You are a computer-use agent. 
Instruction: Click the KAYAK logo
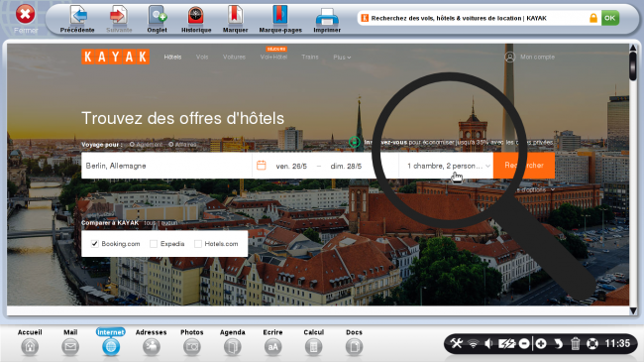[x=115, y=57]
